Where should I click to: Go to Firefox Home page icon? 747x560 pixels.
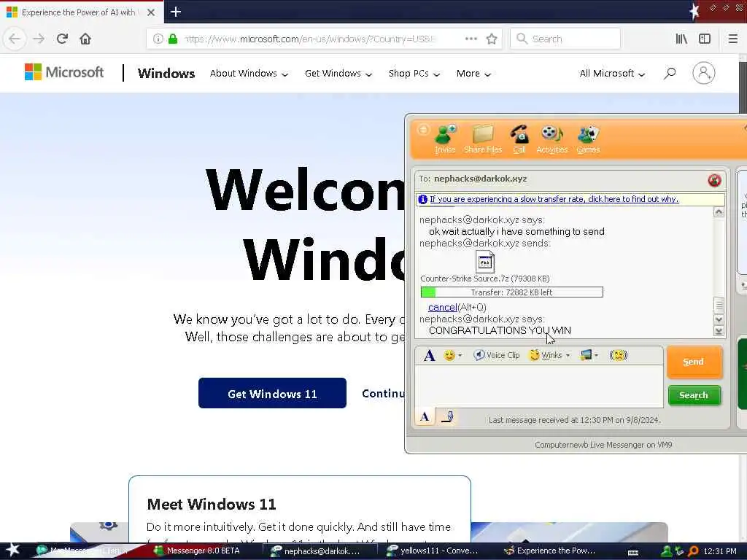tap(85, 39)
